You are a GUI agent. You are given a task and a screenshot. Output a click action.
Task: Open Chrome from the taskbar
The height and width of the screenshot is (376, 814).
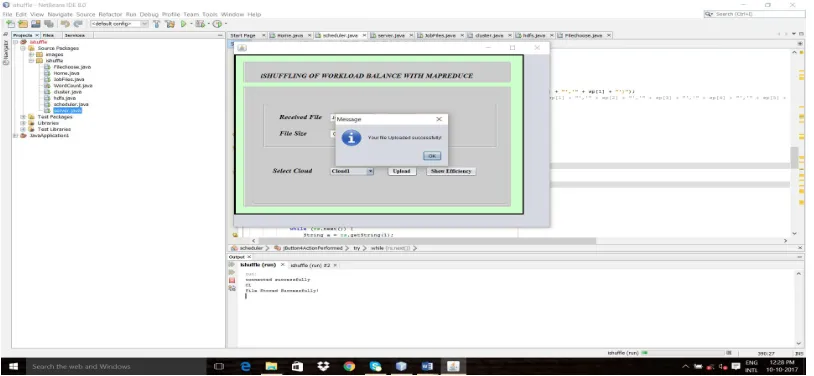(349, 366)
